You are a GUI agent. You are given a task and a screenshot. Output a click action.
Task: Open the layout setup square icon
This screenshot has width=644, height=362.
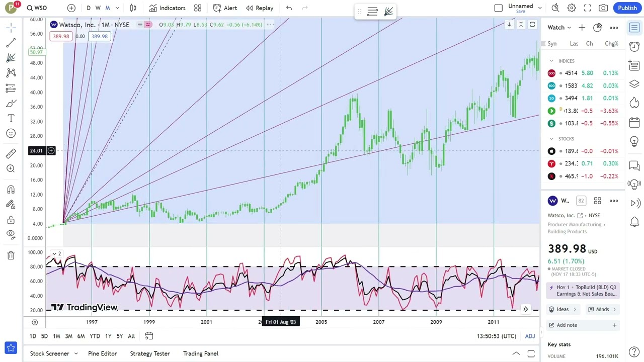(x=499, y=8)
